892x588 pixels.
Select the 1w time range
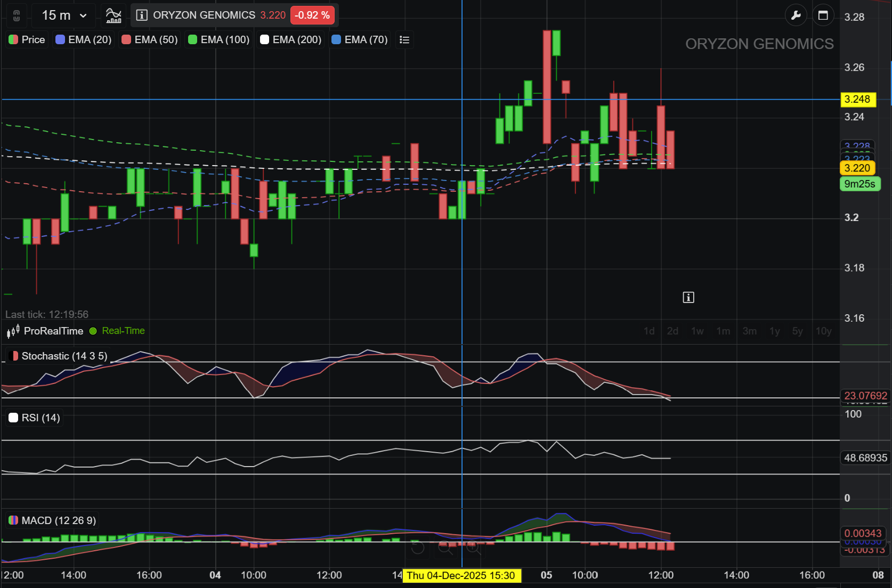click(x=698, y=331)
